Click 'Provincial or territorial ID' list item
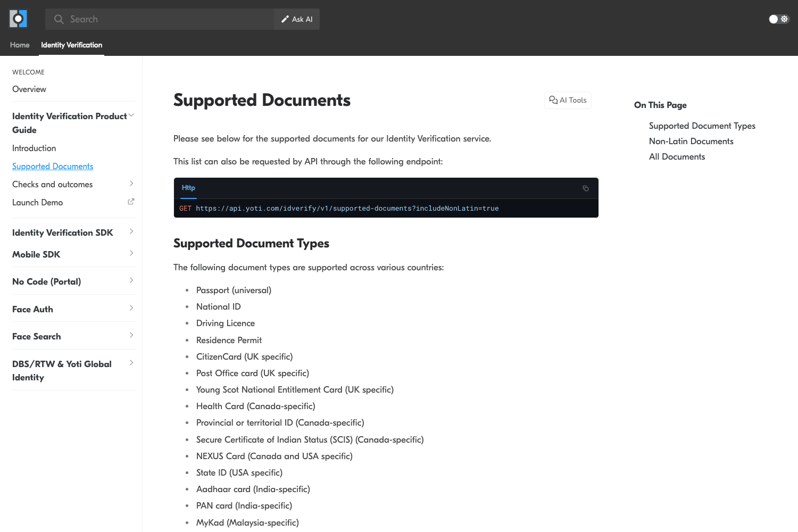This screenshot has width=798, height=532. tap(280, 422)
